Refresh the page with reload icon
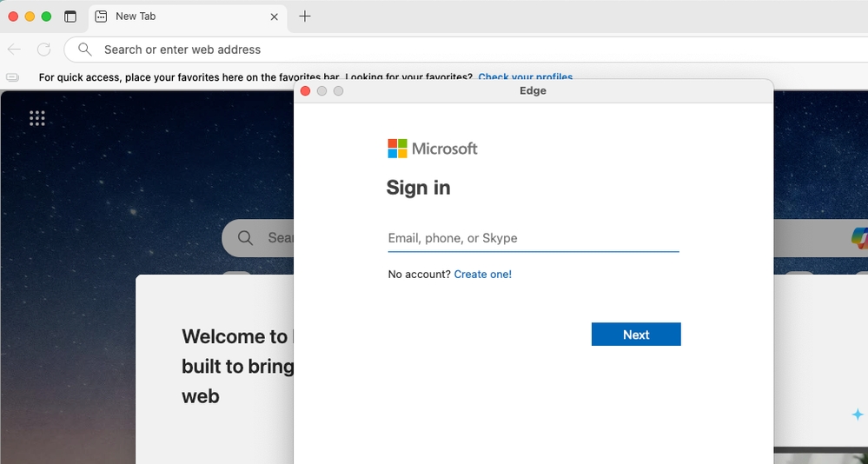Screen dimensions: 868x464 point(43,50)
